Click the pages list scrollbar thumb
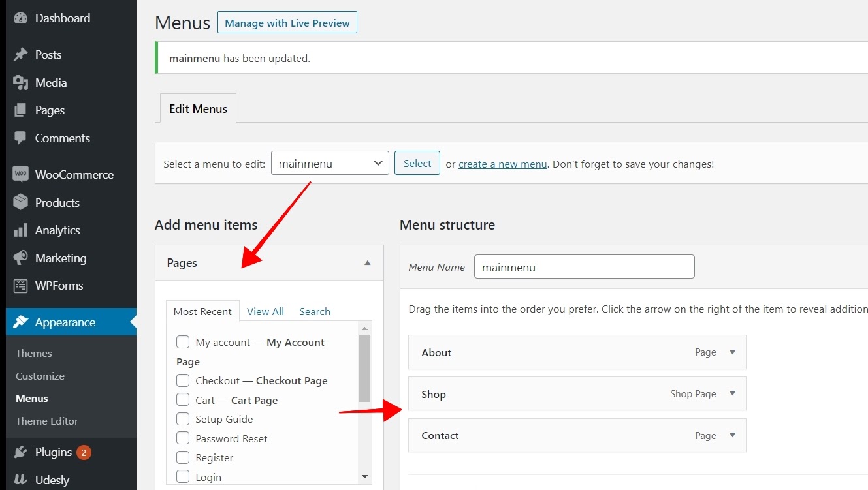This screenshot has height=490, width=868. point(365,368)
